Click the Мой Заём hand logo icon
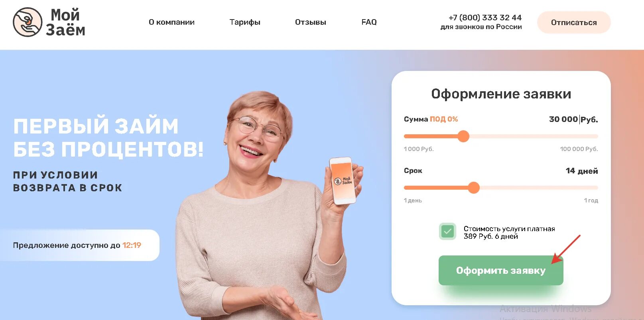The image size is (644, 320). [x=28, y=22]
